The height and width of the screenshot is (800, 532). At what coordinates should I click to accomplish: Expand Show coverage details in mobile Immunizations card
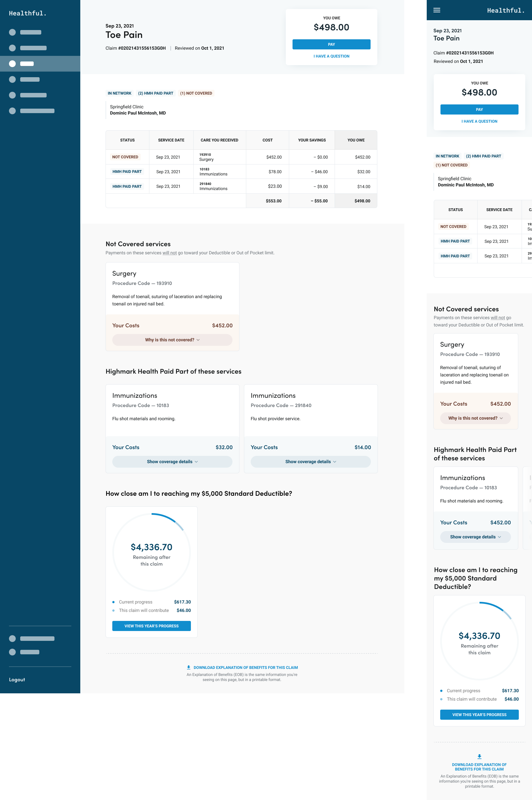tap(475, 537)
